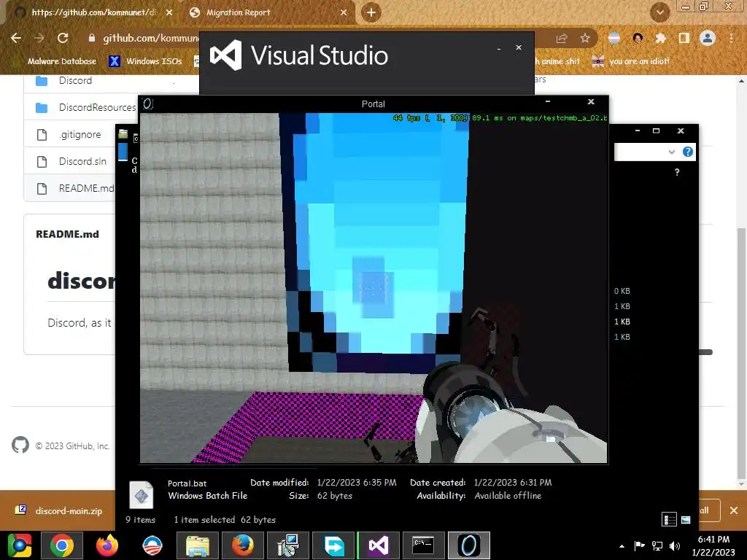
Task: Click the forward navigation arrow in Chrome
Action: pyautogui.click(x=39, y=38)
